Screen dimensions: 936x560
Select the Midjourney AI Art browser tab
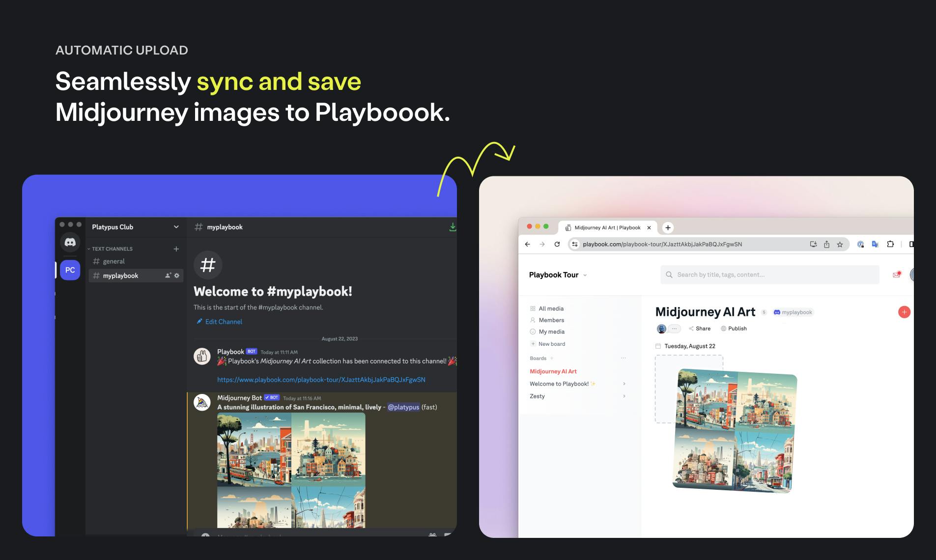click(607, 227)
